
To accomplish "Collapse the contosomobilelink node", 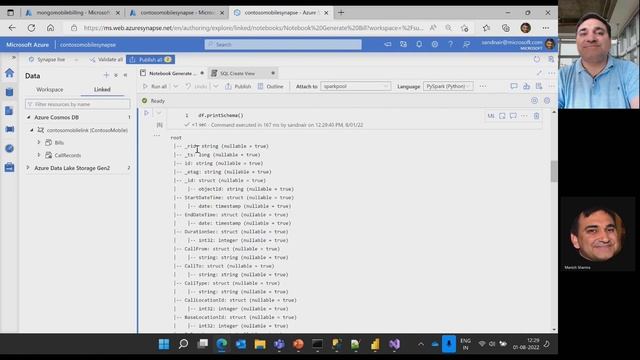I will coord(32,130).
